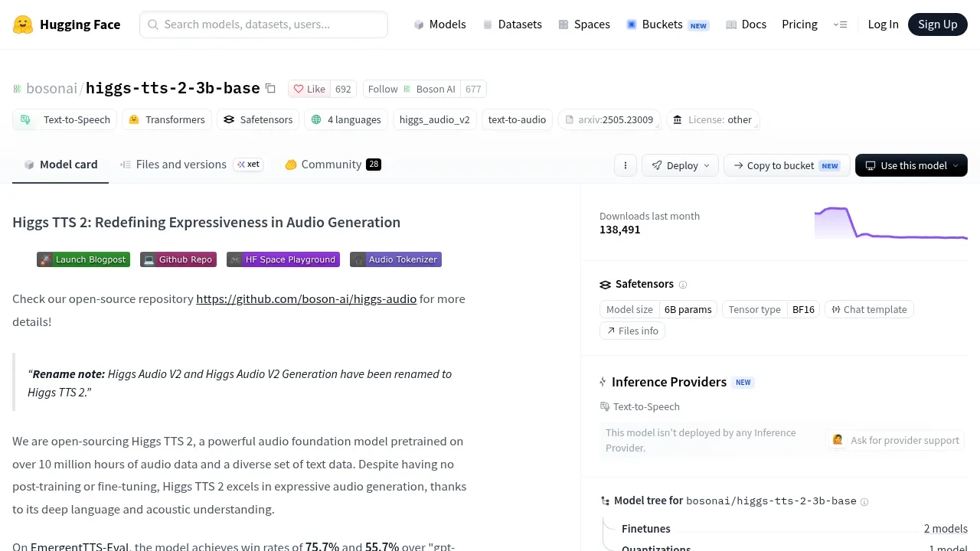Expand the more navigation menu icon
This screenshot has width=980, height=551.
[x=840, y=24]
